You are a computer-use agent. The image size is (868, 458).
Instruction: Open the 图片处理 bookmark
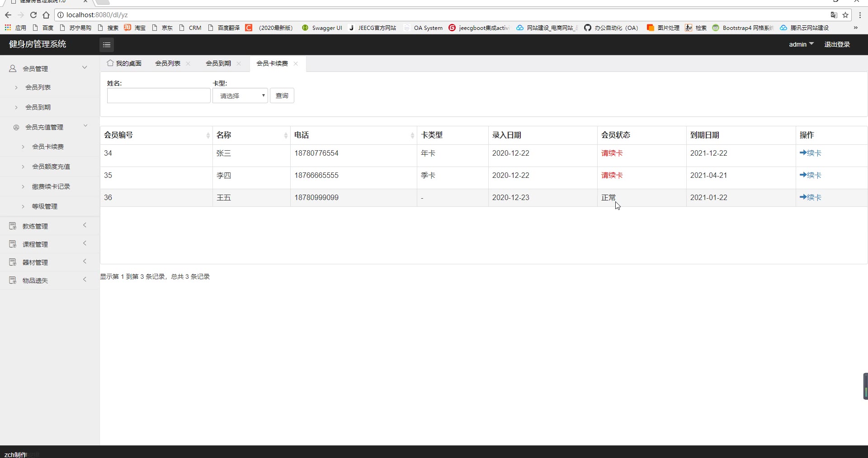point(663,28)
